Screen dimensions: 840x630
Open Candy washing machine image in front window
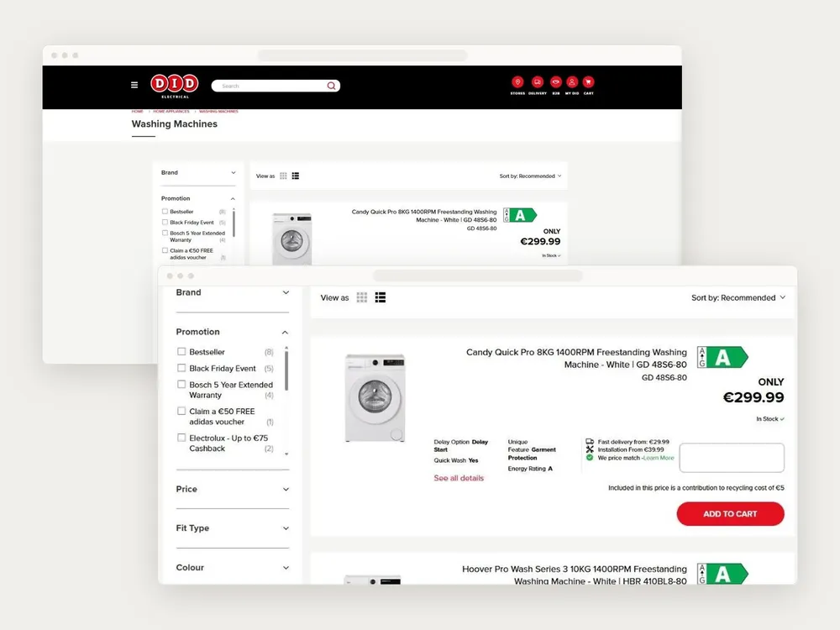coord(375,397)
